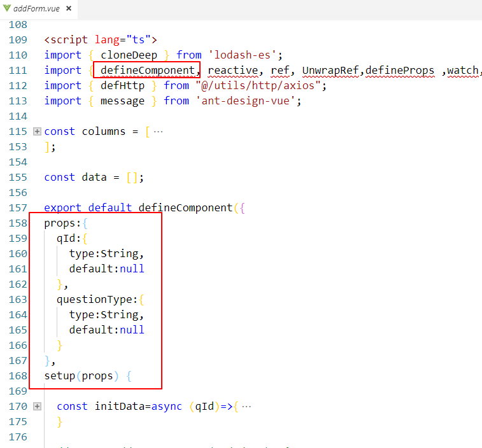Click the script lang="ts" opening tag
Screen dimensions: 482x448
[x=100, y=39]
